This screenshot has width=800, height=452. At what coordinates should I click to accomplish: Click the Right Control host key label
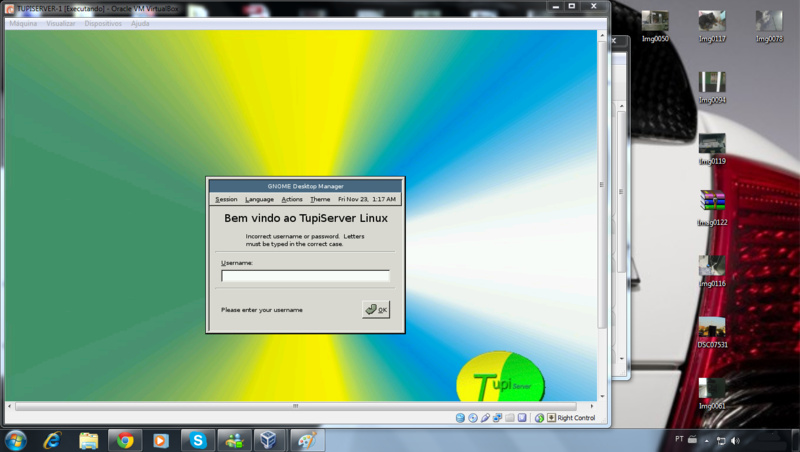pos(576,418)
